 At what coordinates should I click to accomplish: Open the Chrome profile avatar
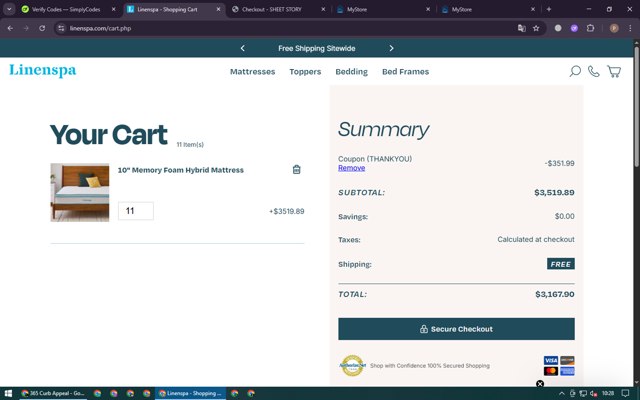614,28
